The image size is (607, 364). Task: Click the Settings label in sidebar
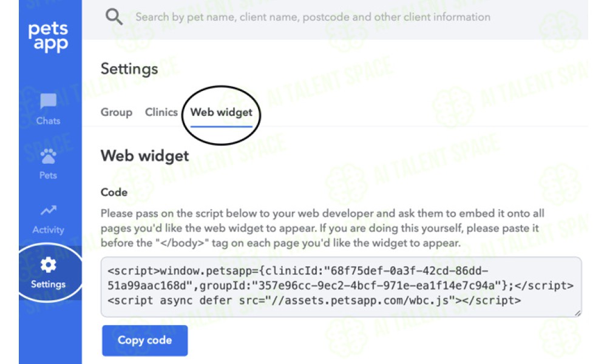49,285
